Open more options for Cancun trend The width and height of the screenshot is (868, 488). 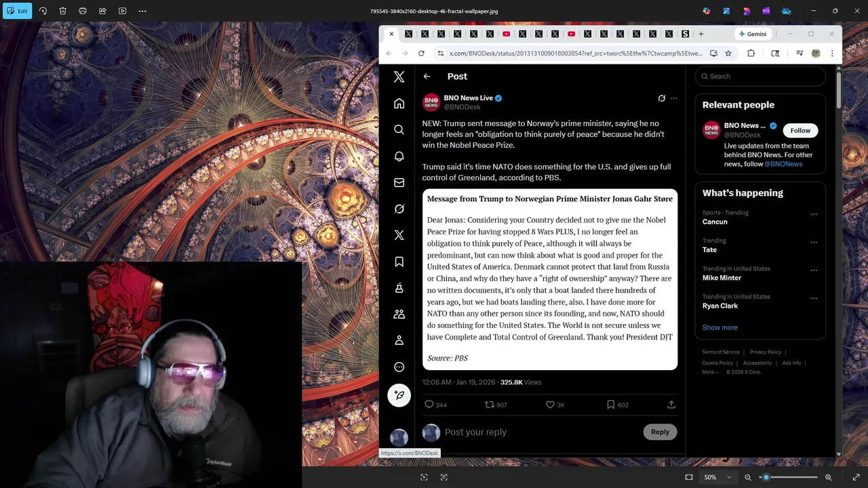click(x=814, y=215)
